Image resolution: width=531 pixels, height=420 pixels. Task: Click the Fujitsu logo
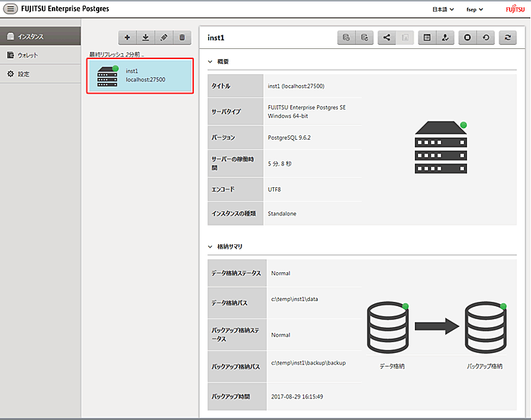click(515, 9)
